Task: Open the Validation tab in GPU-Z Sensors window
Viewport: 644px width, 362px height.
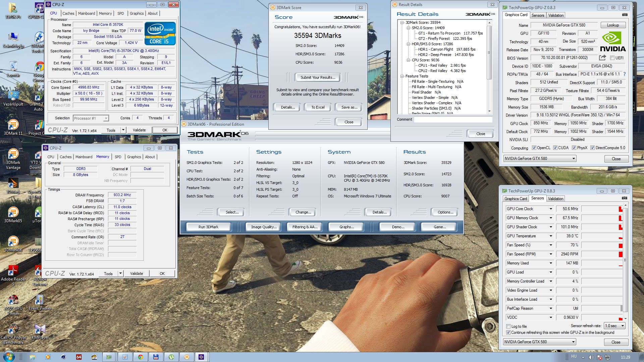Action: pos(555,199)
